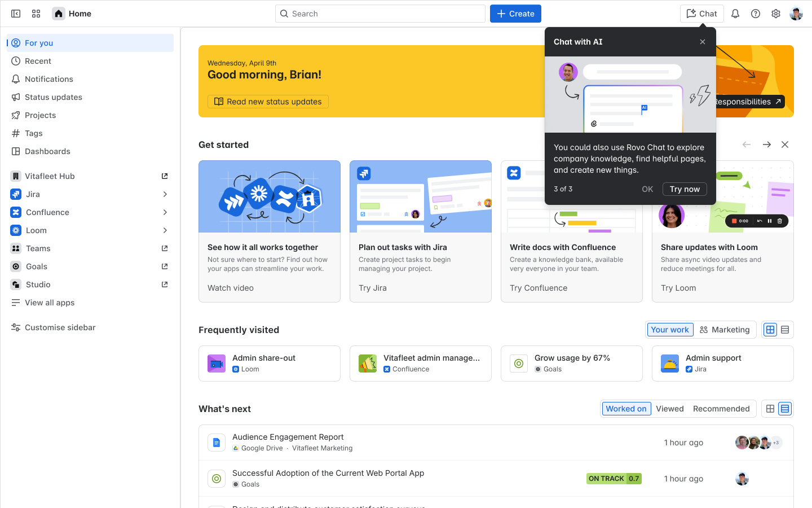
Task: Select the Your work filter
Action: (669, 330)
